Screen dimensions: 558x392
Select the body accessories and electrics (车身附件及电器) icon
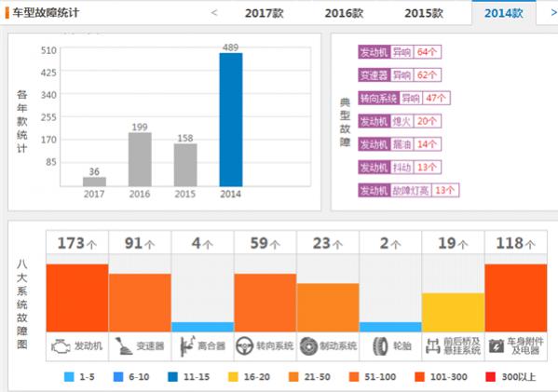pyautogui.click(x=497, y=345)
